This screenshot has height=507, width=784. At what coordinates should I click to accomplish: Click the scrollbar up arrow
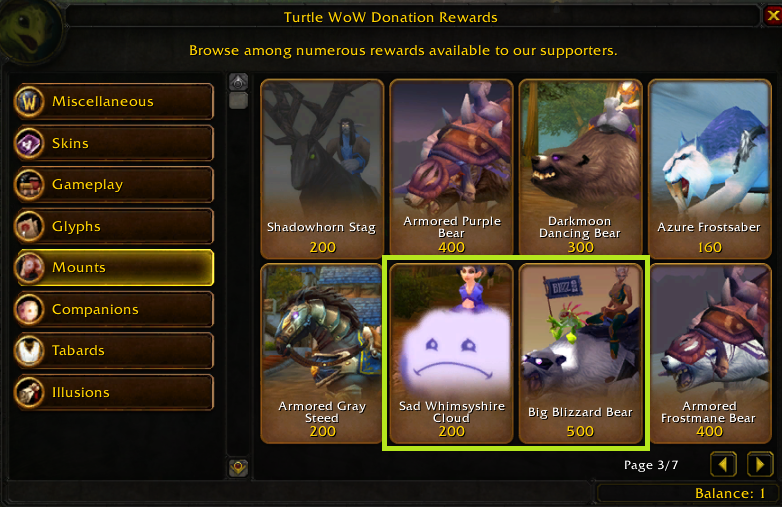pyautogui.click(x=238, y=82)
